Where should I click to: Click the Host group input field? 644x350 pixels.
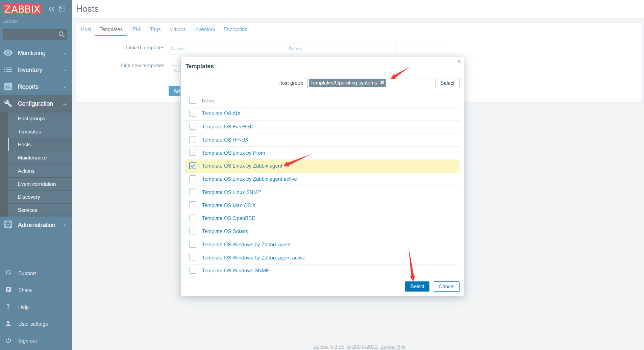(x=371, y=83)
